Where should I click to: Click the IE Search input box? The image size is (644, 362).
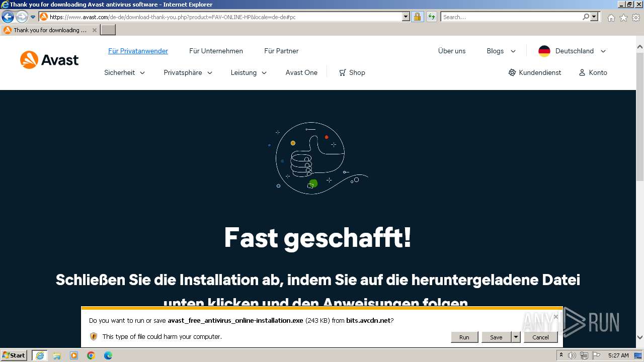[511, 17]
